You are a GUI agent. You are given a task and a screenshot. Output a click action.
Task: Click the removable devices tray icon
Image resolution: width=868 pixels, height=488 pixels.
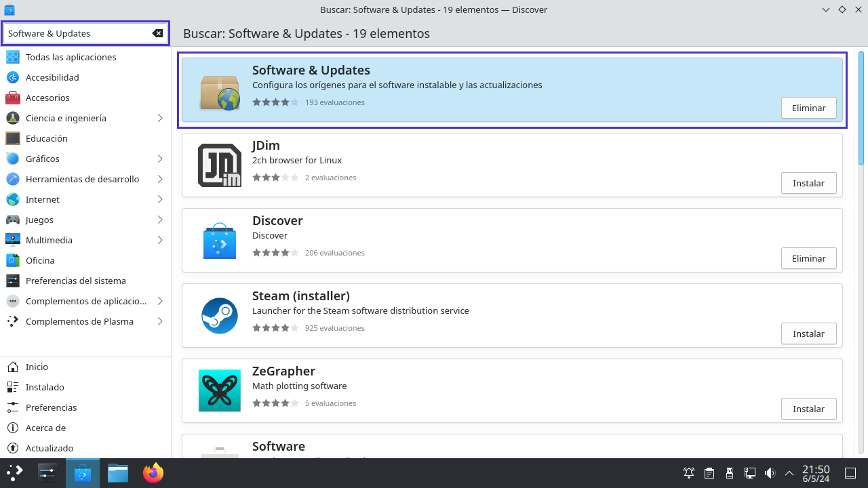point(730,473)
